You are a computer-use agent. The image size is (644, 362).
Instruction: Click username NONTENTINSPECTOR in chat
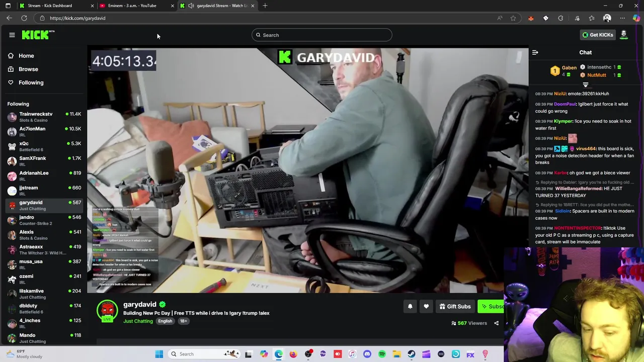(x=578, y=228)
